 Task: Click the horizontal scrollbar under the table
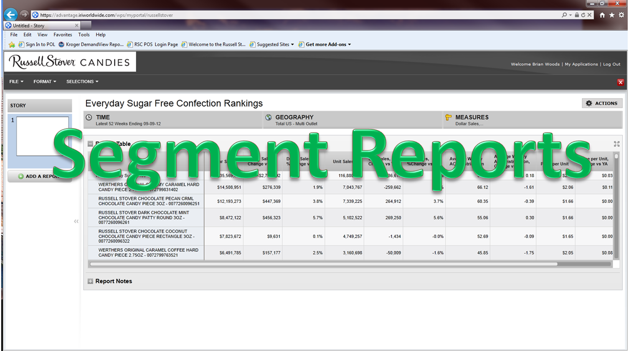coord(324,264)
